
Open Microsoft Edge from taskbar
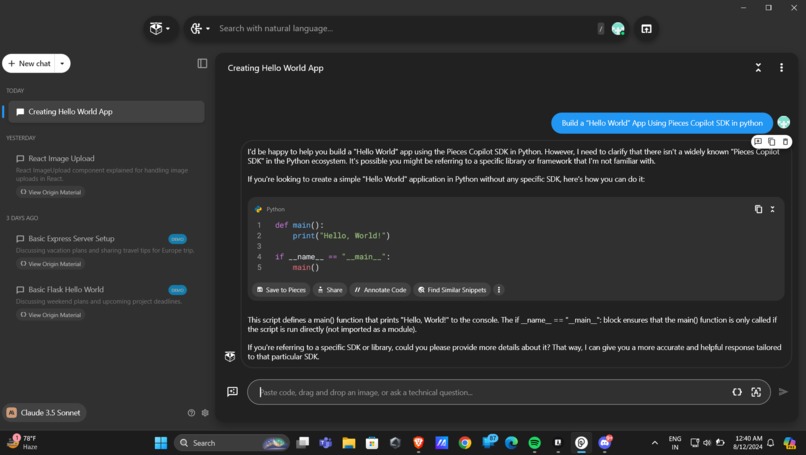tap(511, 443)
